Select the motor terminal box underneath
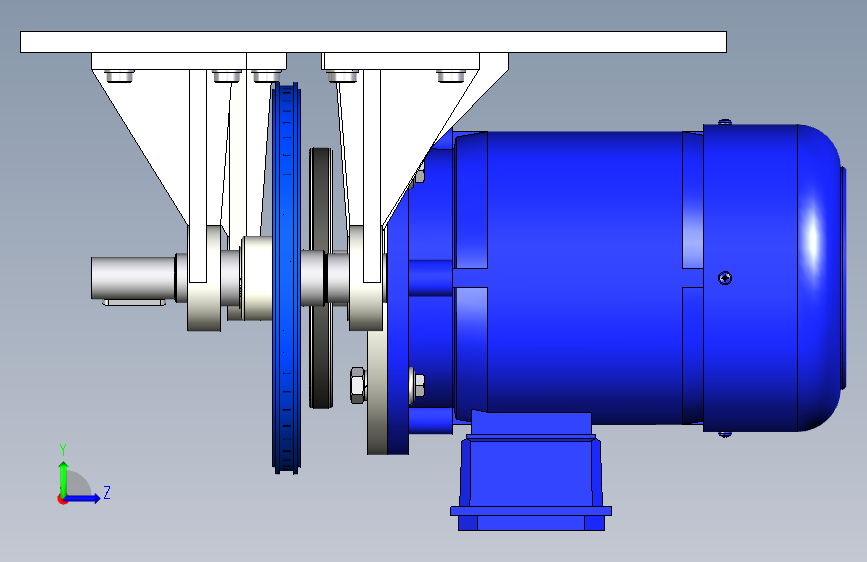The width and height of the screenshot is (867, 562). pyautogui.click(x=531, y=473)
